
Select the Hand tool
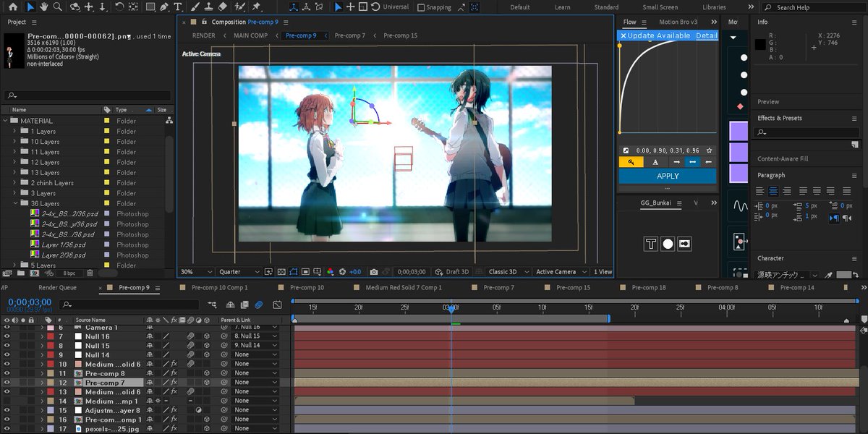(x=43, y=7)
